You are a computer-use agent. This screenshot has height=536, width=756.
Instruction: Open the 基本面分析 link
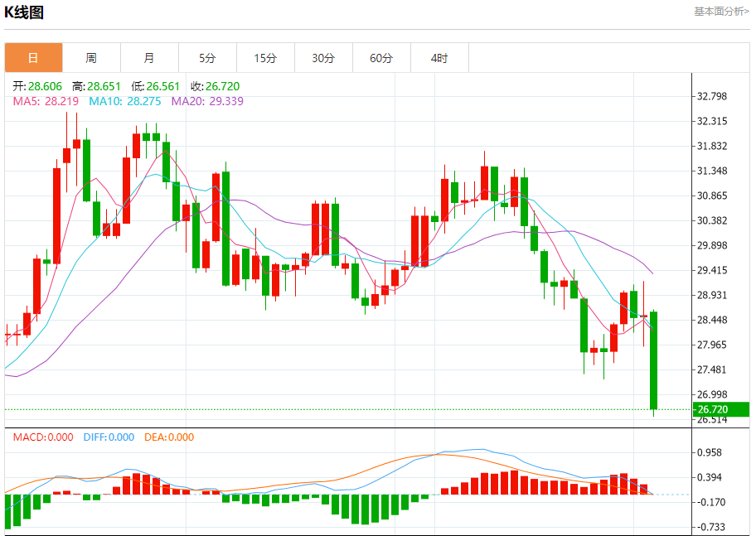(721, 12)
